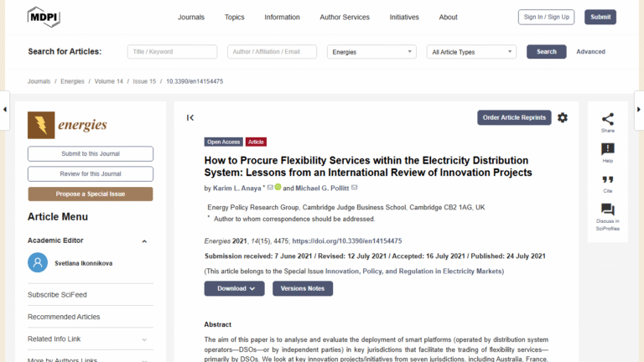Open Discuss in SciProfiles icon
This screenshot has width=644, height=362.
tap(607, 209)
